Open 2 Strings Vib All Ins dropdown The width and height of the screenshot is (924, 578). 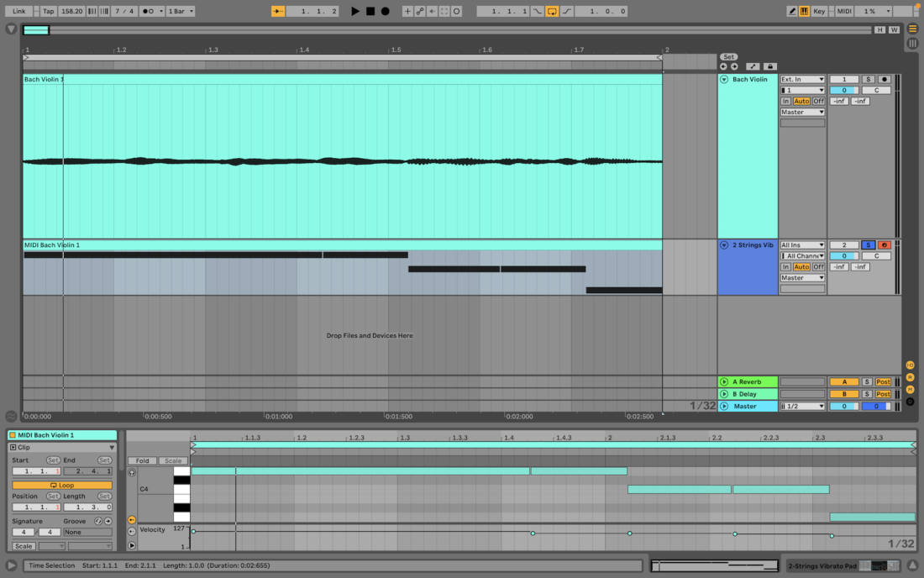coord(802,245)
